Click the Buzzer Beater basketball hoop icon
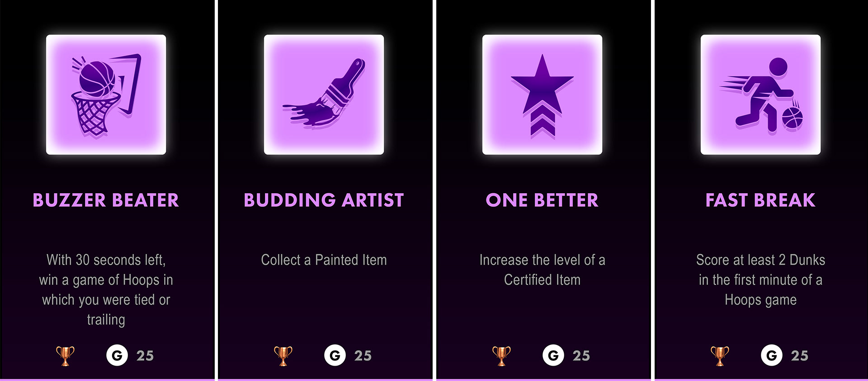Screen dimensions: 868x381 point(106,95)
